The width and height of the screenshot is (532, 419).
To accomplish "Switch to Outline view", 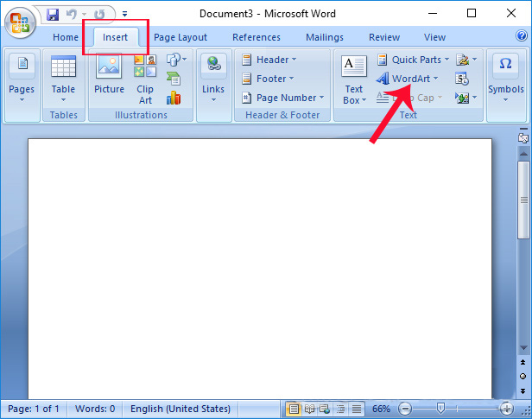I will click(x=340, y=409).
